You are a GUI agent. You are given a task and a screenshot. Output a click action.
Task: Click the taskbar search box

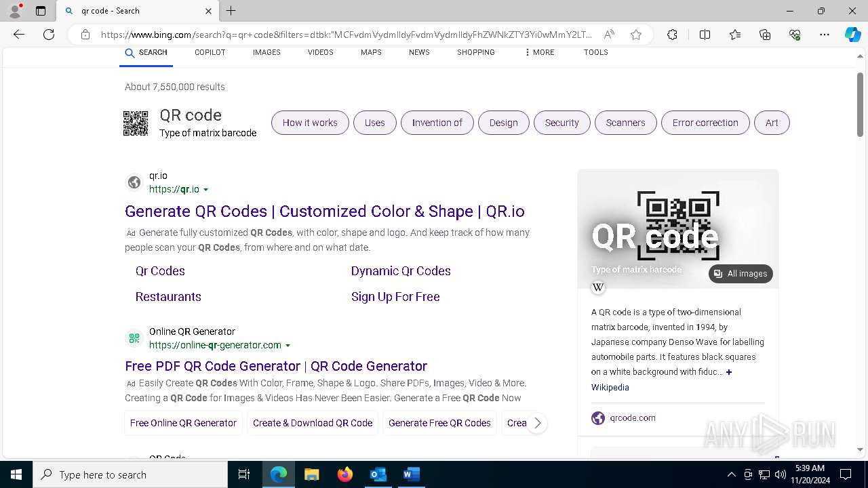[x=130, y=474]
